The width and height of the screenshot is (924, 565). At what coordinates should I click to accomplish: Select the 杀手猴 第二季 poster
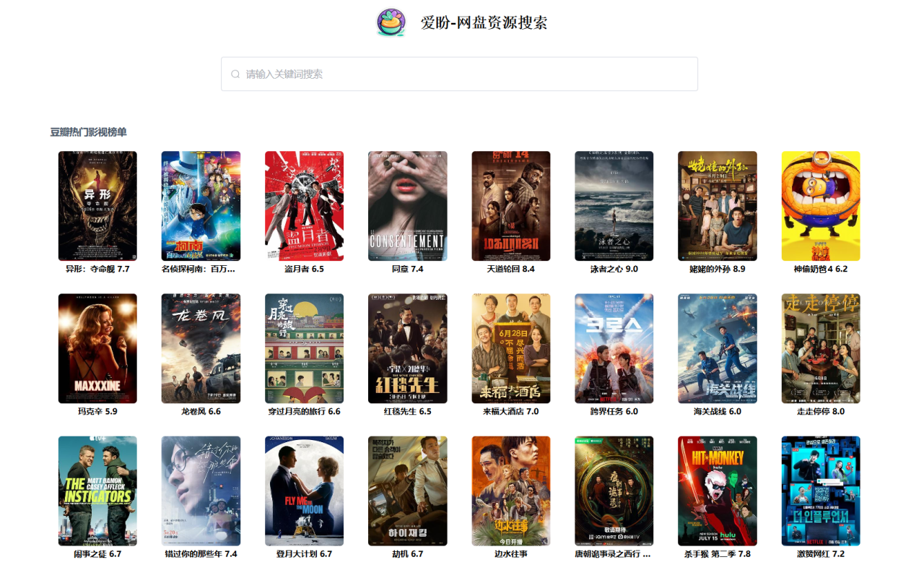click(x=717, y=491)
